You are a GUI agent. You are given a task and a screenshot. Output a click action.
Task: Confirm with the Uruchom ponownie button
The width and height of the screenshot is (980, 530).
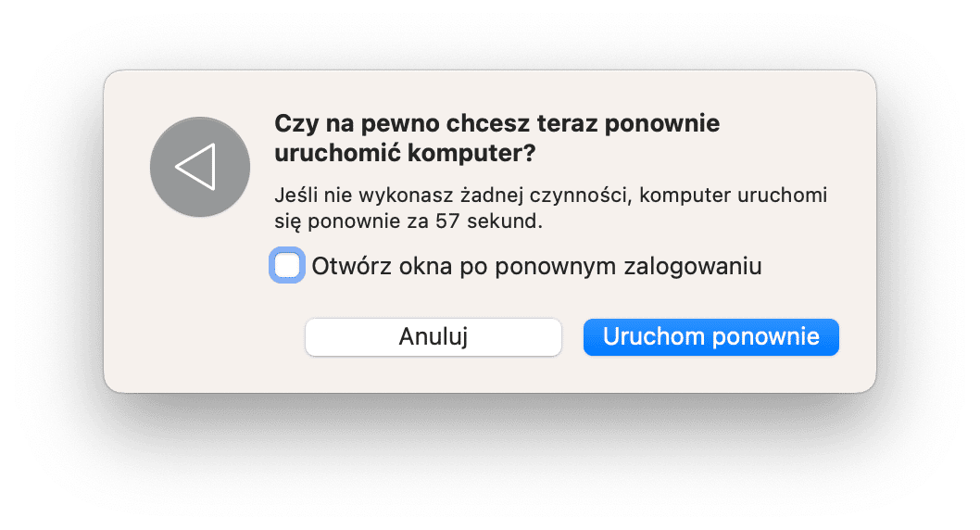[710, 336]
